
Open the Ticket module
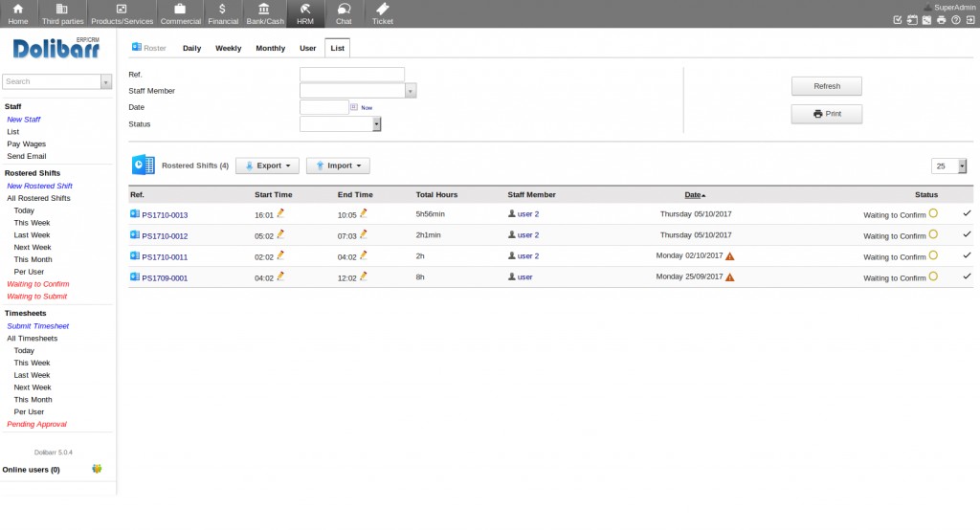[383, 13]
